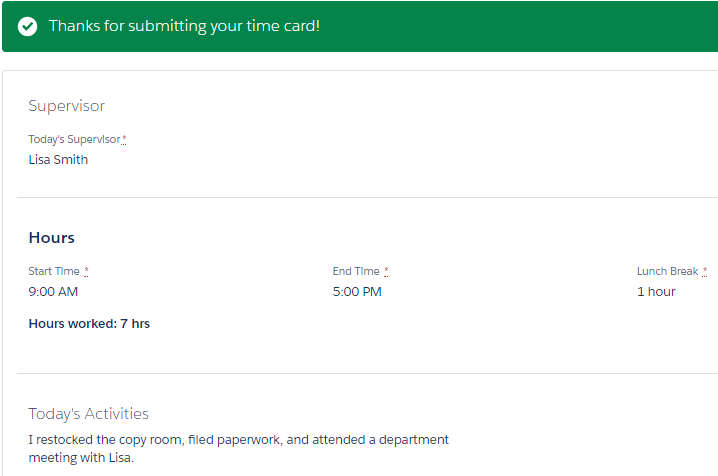Click the Hours worked: 7 hrs summary
The image size is (718, 476).
(x=89, y=324)
